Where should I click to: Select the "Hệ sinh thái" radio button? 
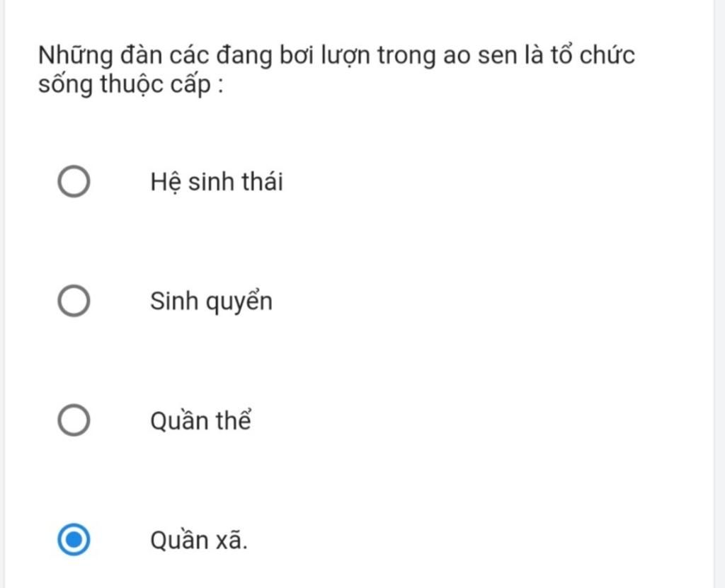[x=74, y=182]
